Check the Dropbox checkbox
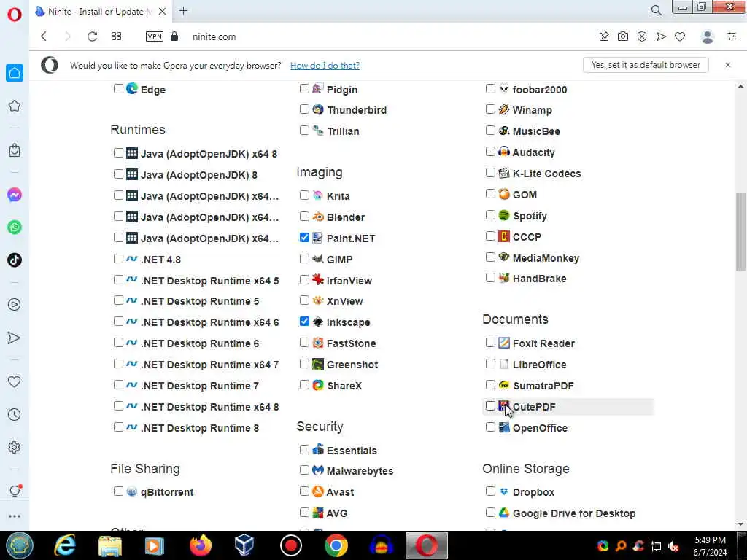Viewport: 747px width, 560px height. pyautogui.click(x=490, y=491)
